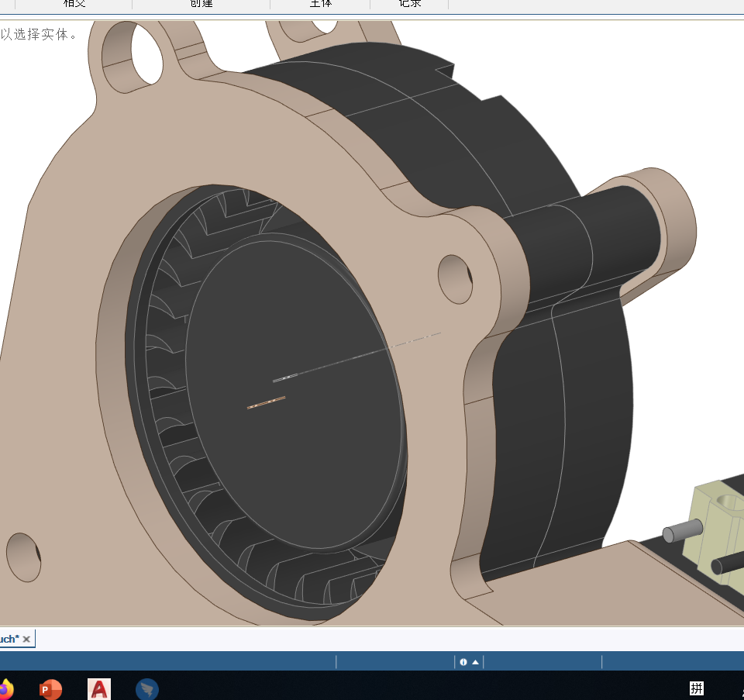The height and width of the screenshot is (700, 744).
Task: Launch PowerPoint from the taskbar
Action: pos(51,689)
